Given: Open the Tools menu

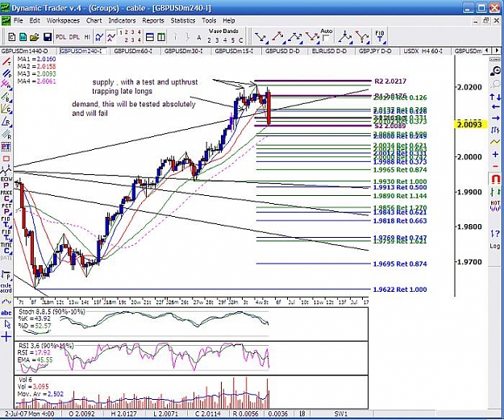Looking at the screenshot, I should (x=209, y=21).
